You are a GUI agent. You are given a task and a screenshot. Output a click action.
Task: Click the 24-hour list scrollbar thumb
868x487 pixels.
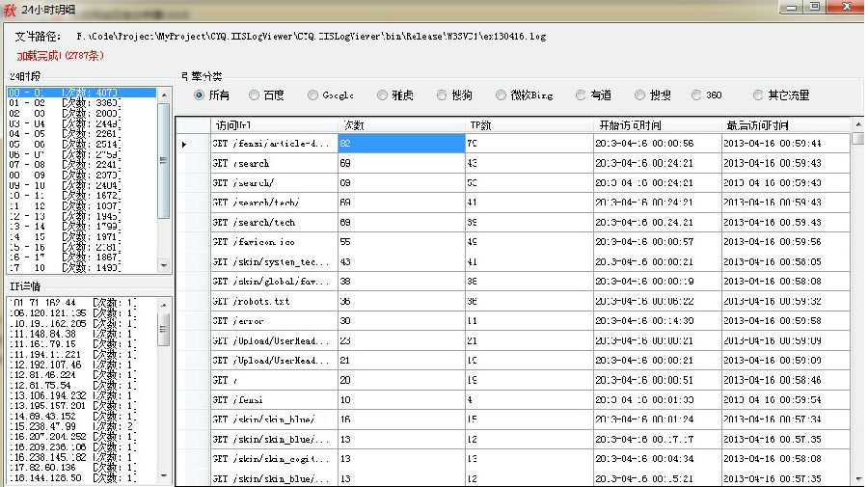point(164,161)
